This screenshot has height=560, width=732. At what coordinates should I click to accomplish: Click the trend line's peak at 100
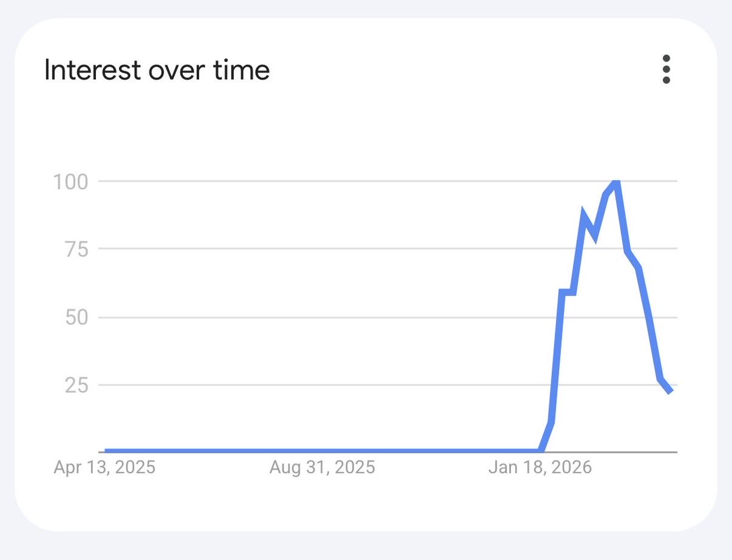pyautogui.click(x=617, y=182)
